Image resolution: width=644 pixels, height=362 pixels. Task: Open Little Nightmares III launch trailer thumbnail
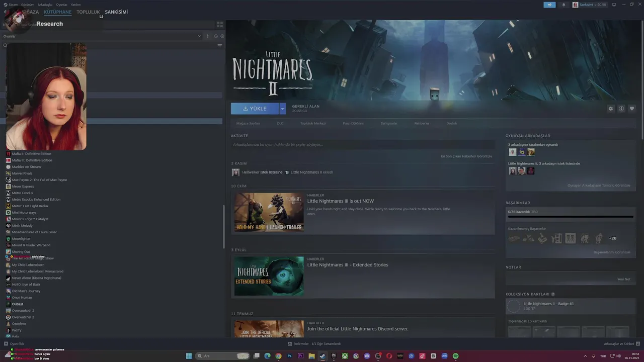click(269, 212)
